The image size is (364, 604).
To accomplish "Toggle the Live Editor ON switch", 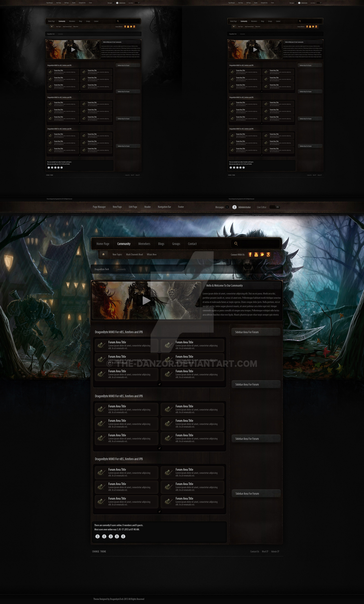I will pyautogui.click(x=275, y=207).
